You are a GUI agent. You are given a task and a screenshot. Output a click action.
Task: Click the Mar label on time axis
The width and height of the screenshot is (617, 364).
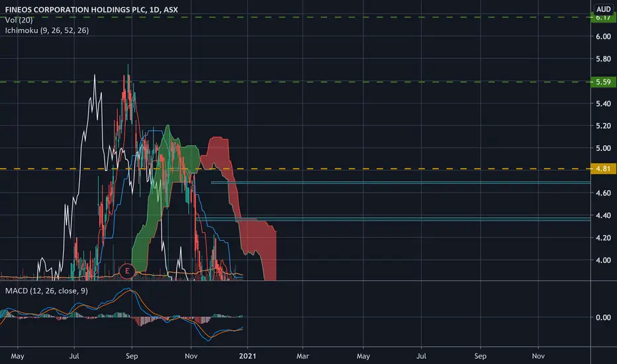tap(303, 356)
